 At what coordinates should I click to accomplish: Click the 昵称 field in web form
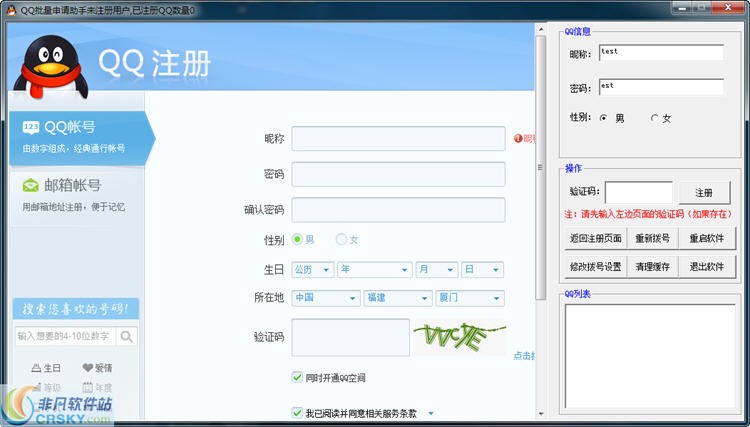pyautogui.click(x=398, y=138)
